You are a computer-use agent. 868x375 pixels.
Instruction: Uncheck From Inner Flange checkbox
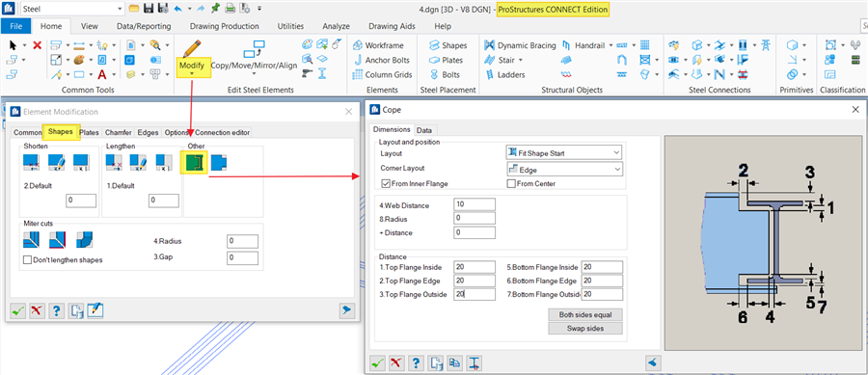point(386,183)
